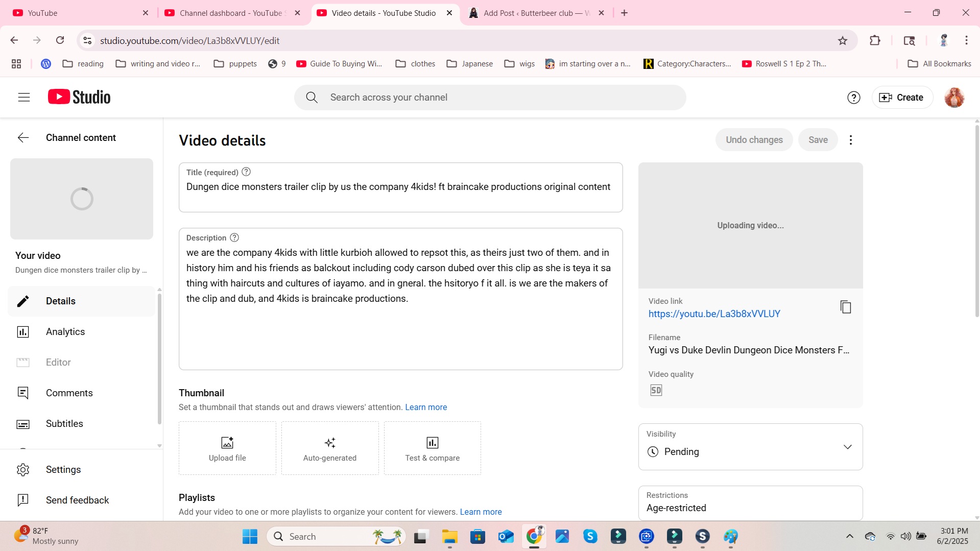Viewport: 980px width, 551px height.
Task: Bookmark this page with star icon
Action: click(x=842, y=41)
